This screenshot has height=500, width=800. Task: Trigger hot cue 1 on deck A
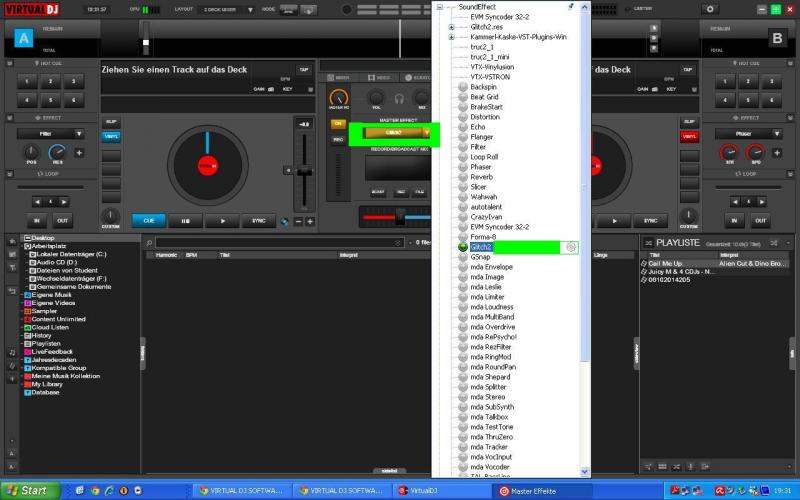[27, 82]
